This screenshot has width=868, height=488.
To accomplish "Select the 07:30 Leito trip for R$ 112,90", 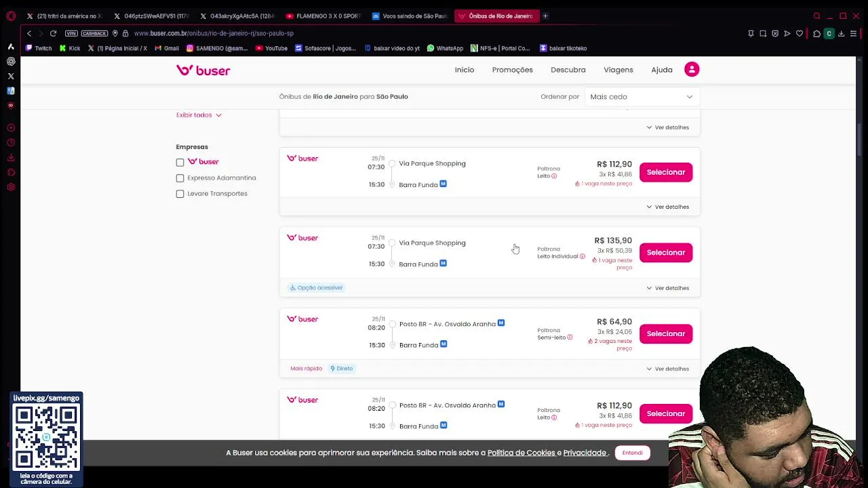I will pos(666,172).
